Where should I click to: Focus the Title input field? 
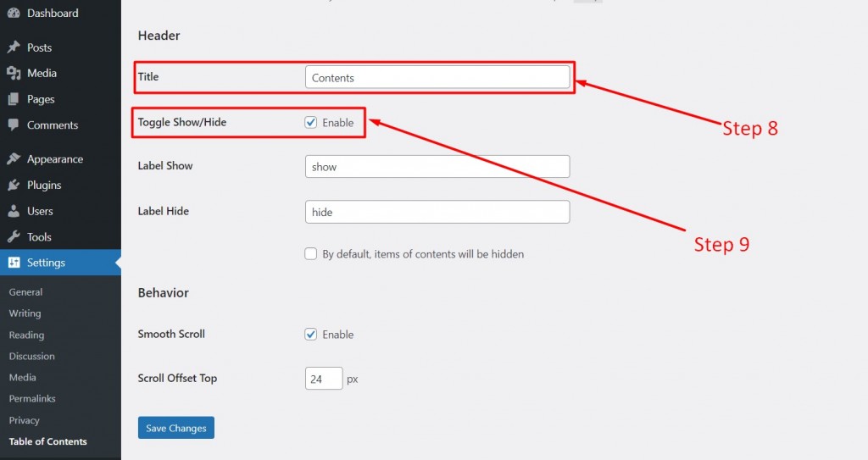pos(437,77)
